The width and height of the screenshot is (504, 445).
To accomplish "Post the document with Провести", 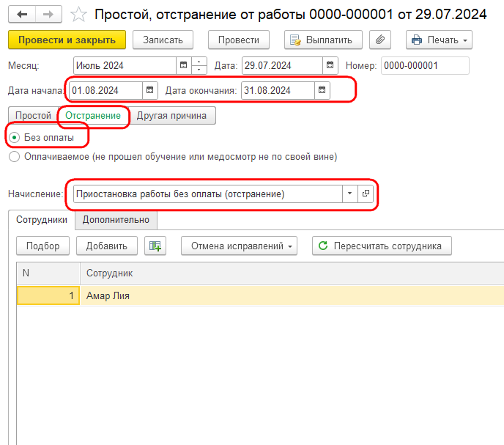I will click(x=239, y=40).
